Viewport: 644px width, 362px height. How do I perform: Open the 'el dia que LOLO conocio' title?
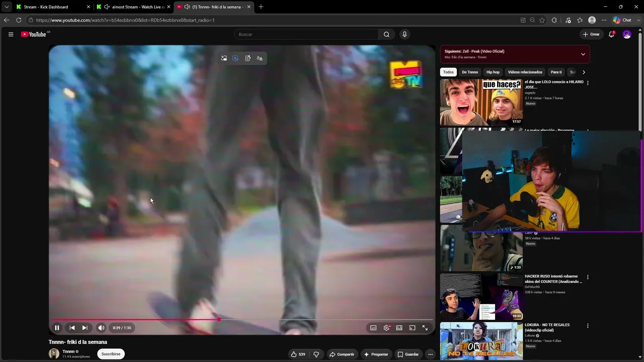pyautogui.click(x=554, y=84)
